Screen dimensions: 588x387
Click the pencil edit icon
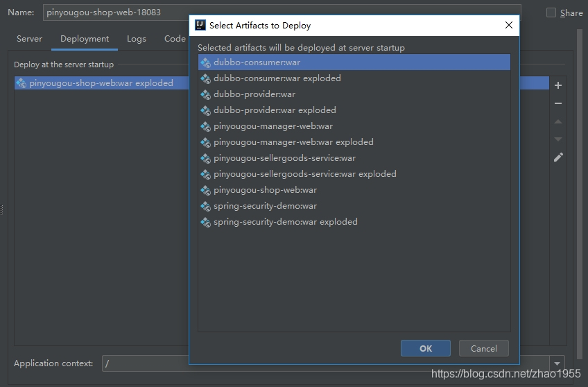[558, 157]
